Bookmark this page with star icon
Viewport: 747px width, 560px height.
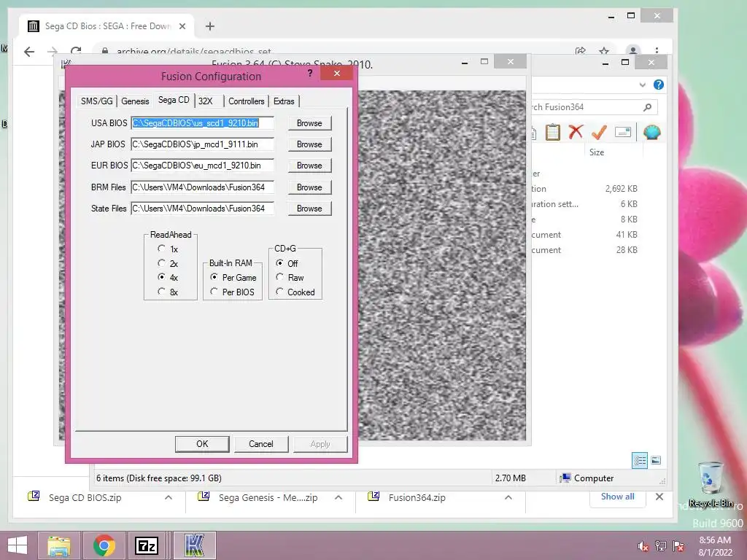pyautogui.click(x=604, y=51)
